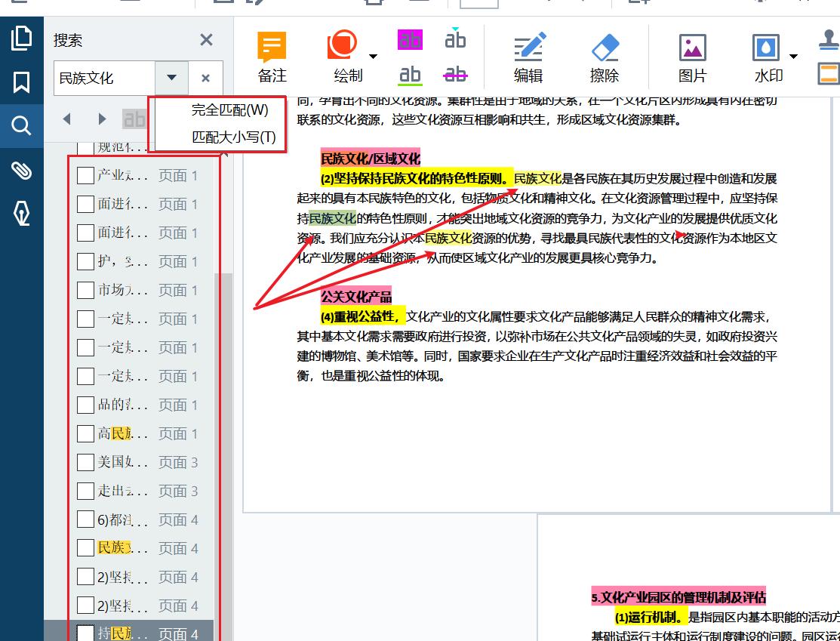Open the page thumbnails panel icon
Screen dimensions: 840x641
21,39
